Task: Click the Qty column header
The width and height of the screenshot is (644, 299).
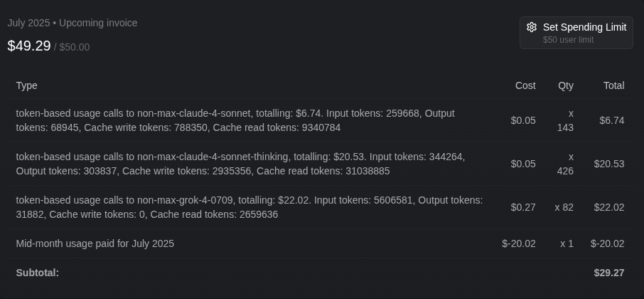Action: [566, 85]
